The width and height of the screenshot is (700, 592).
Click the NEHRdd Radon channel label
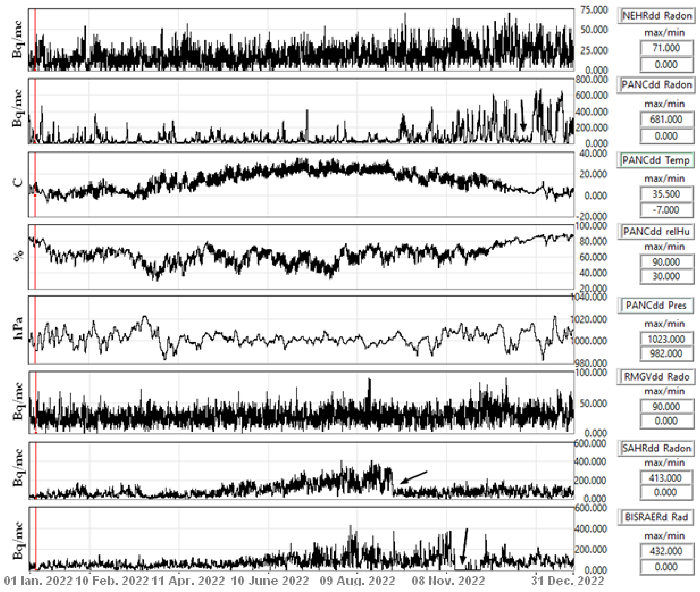[657, 16]
